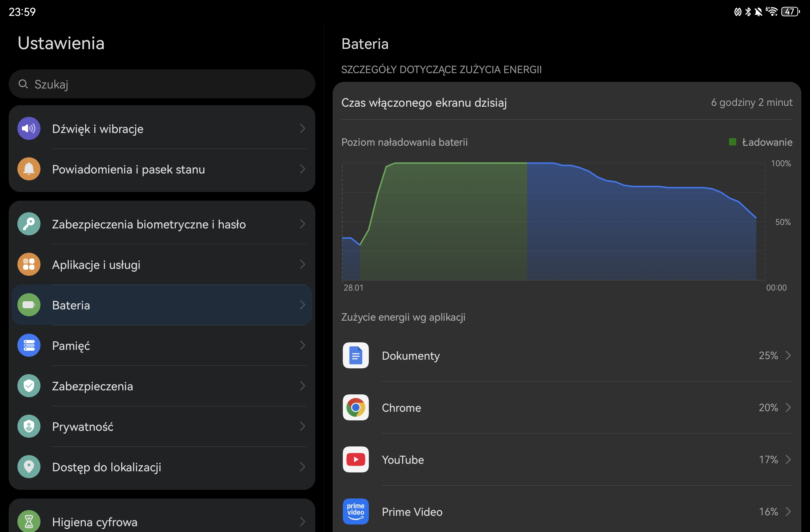Click the Chrome app icon

(355, 407)
